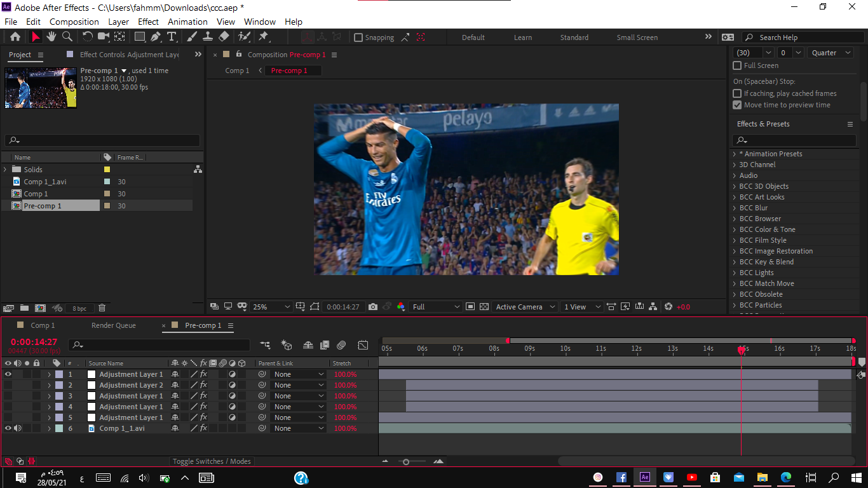868x488 pixels.
Task: Create a new folder in Project panel
Action: coord(24,308)
